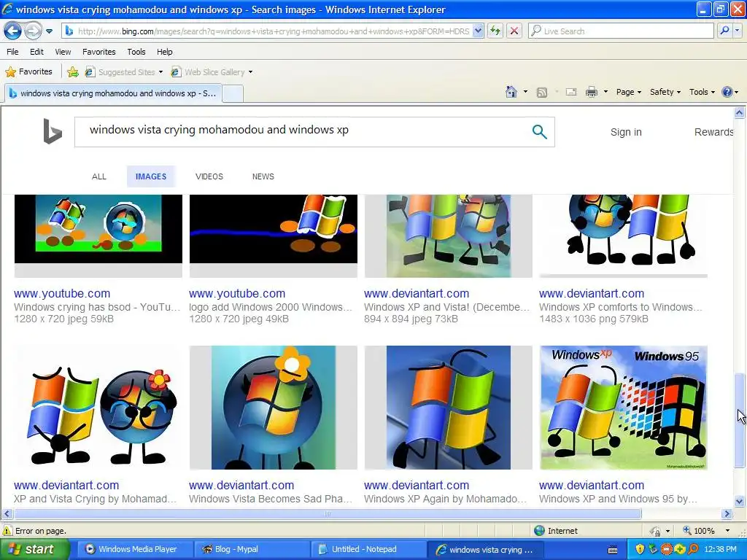747x560 pixels.
Task: Click the Windows Start button
Action: coord(34,549)
